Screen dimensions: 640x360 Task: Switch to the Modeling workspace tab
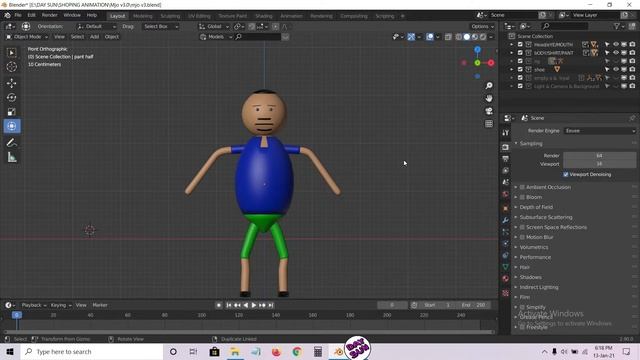pyautogui.click(x=142, y=16)
